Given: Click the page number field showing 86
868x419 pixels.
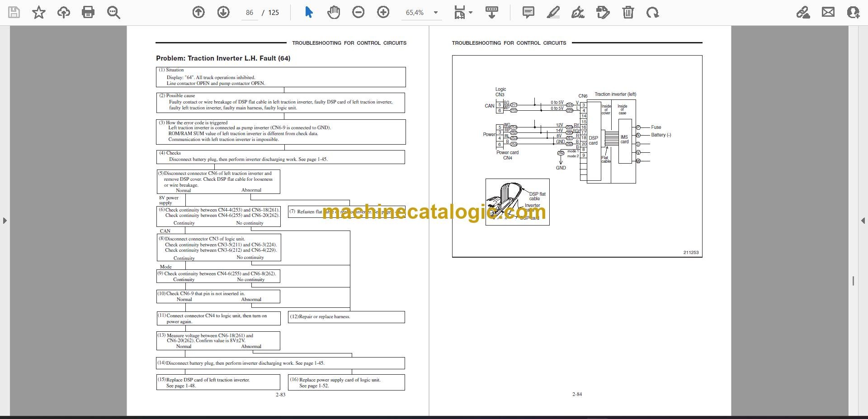Looking at the screenshot, I should point(250,13).
